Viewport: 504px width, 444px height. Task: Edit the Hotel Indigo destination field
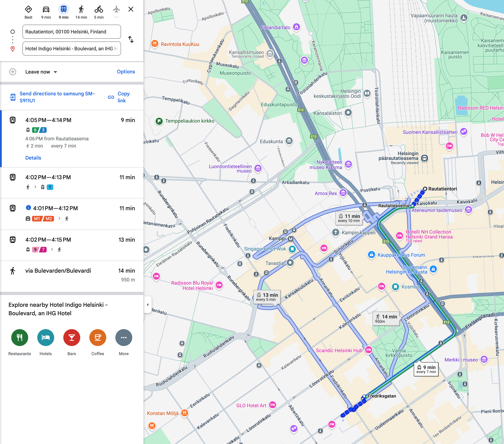point(72,49)
